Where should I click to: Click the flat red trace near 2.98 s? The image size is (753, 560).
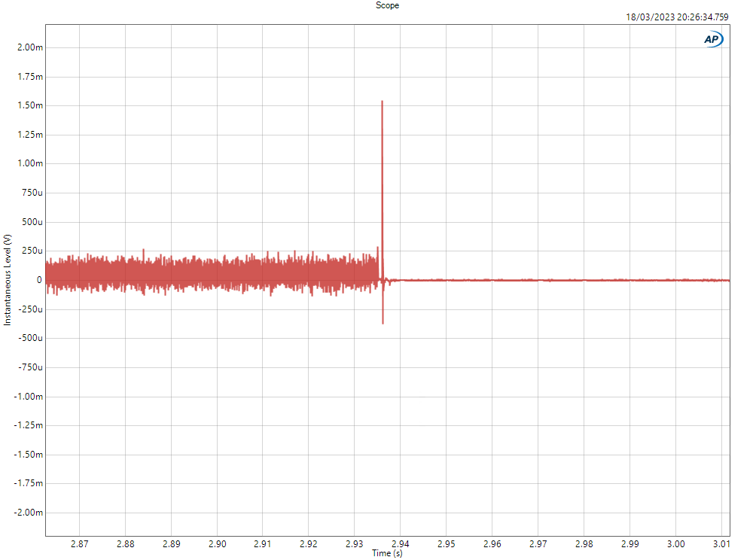tap(584, 280)
